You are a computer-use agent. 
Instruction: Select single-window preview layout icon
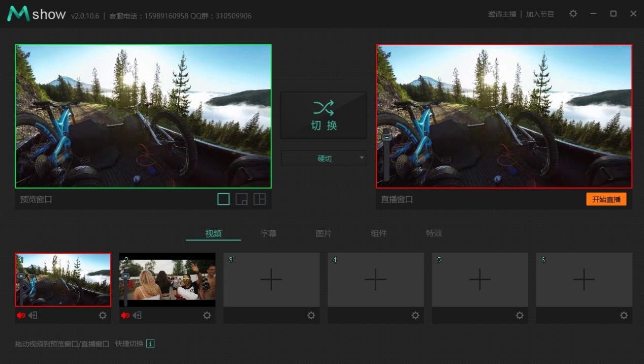click(x=223, y=199)
